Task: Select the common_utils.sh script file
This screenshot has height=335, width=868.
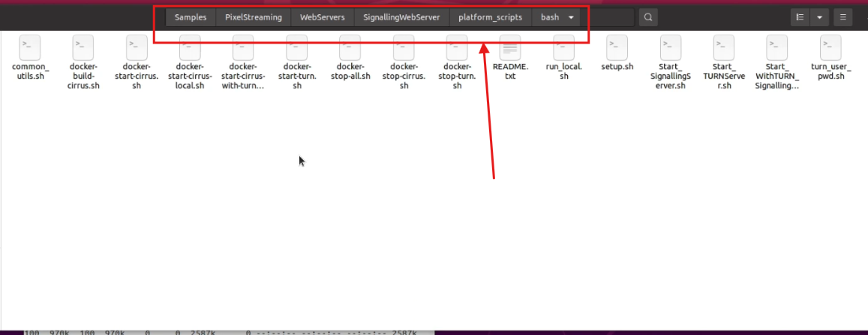Action: point(29,47)
